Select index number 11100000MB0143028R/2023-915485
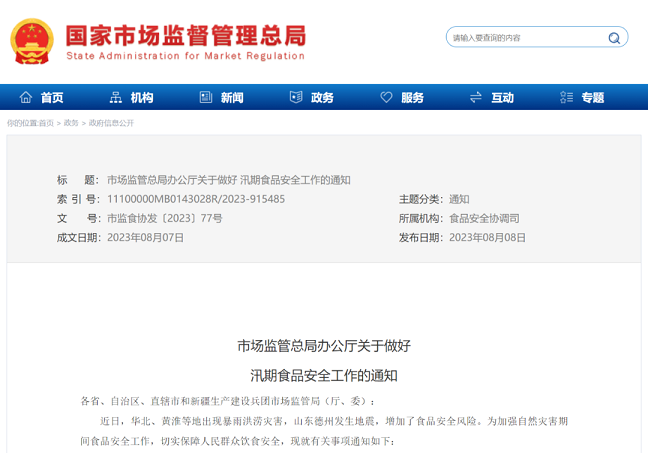 196,199
